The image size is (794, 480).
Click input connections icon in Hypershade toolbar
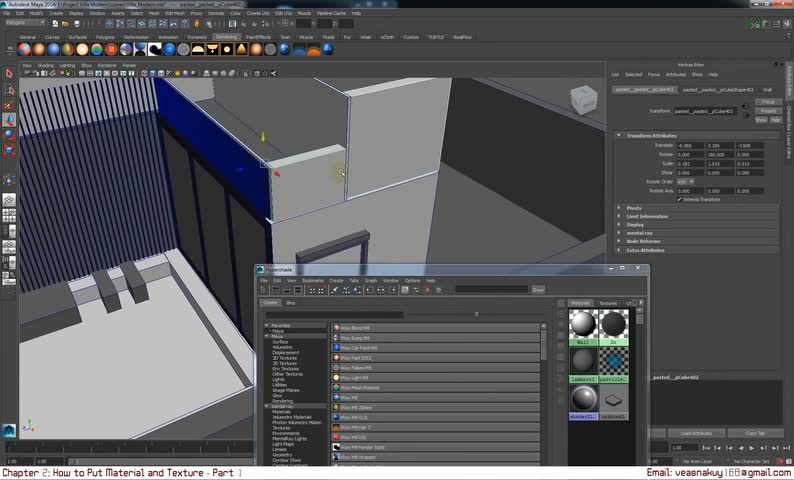coord(370,290)
